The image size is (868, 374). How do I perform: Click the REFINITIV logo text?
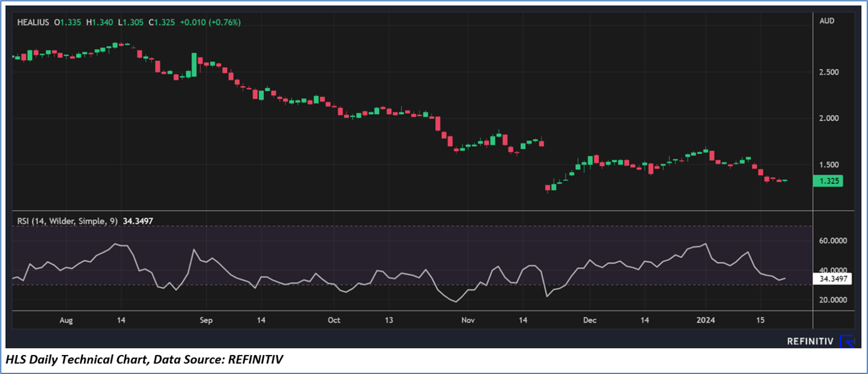coord(811,341)
